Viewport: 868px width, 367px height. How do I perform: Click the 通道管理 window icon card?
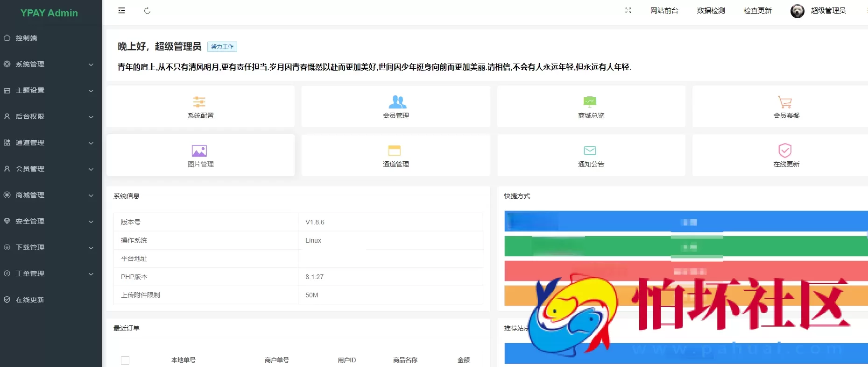coord(396,155)
